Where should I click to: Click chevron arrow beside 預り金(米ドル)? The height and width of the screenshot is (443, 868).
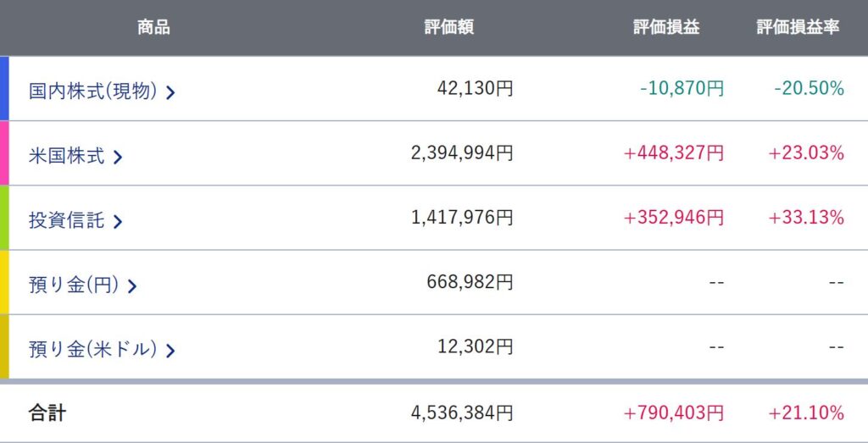[x=170, y=351]
